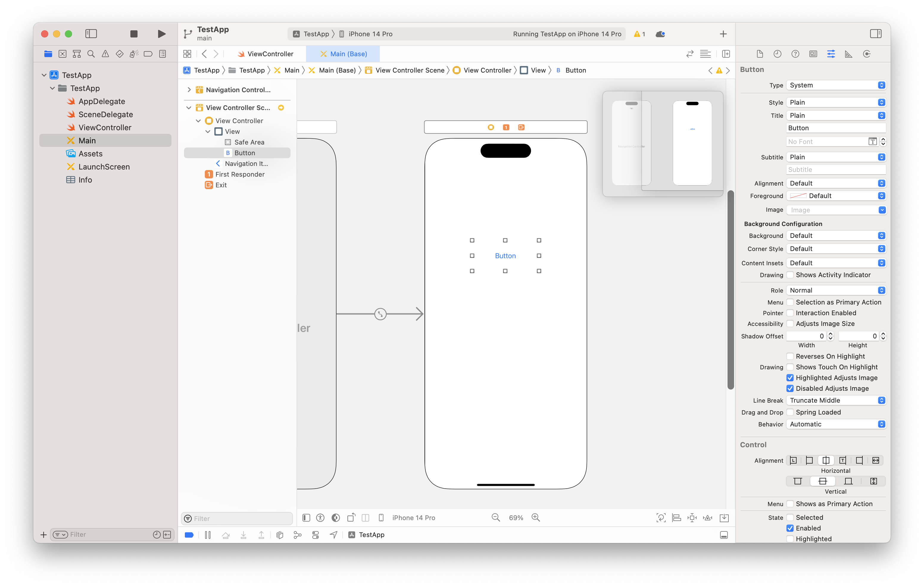This screenshot has height=587, width=924.
Task: Select AppDelegate in the project navigator
Action: tap(102, 101)
